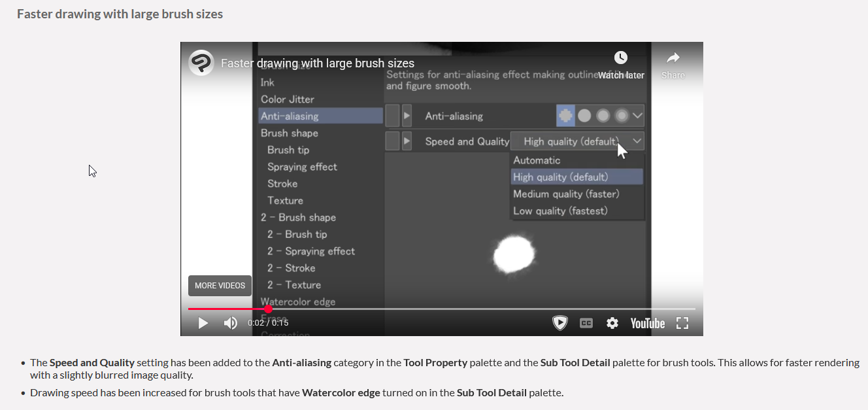
Task: Expand Speed and Quality row triangle
Action: click(x=407, y=141)
